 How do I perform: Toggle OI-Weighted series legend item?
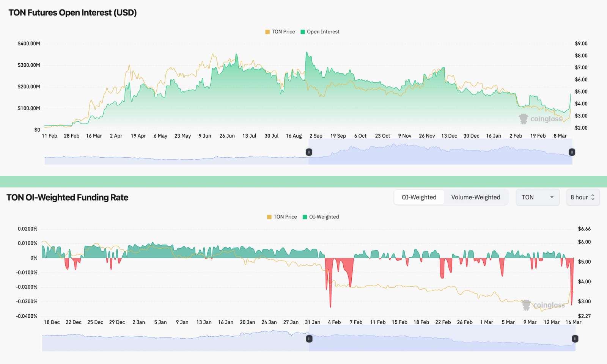321,217
